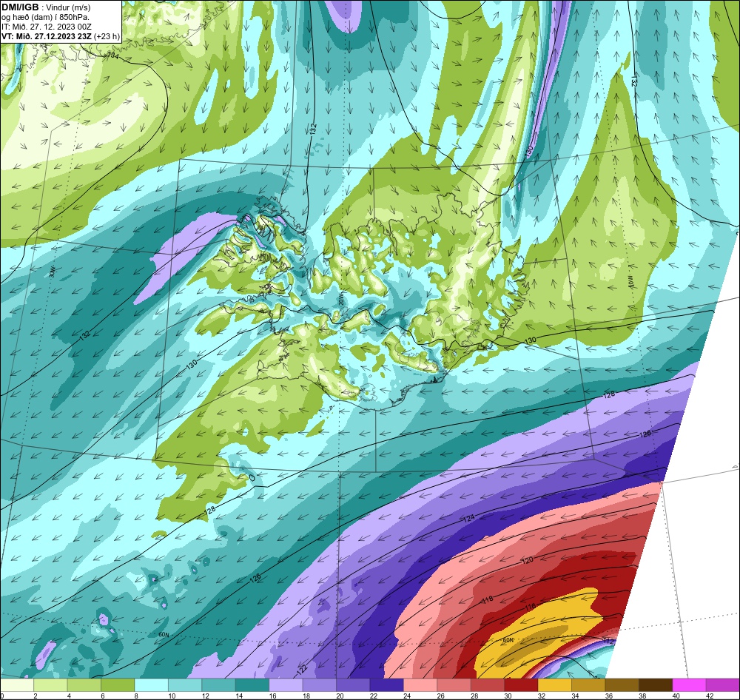The height and width of the screenshot is (700, 740).
Task: Click the light purple 16–18 m/s legend swatch
Action: coord(286,685)
